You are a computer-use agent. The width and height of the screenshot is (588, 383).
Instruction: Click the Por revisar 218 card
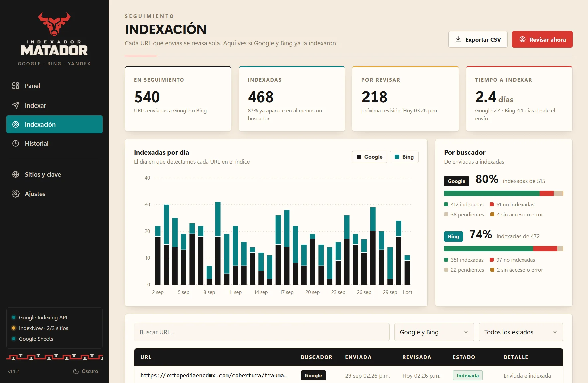406,99
